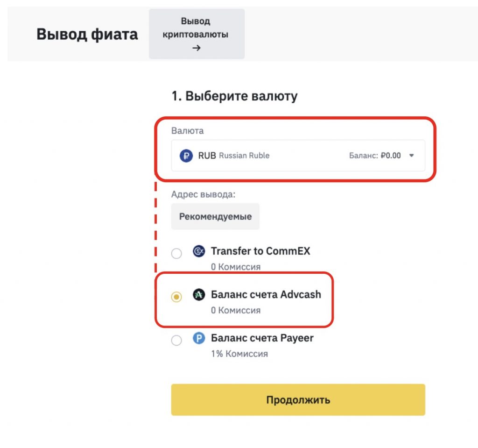Choose the Баланс счета Payeer radio button
Viewport: 478px width, 448px height.
pos(176,341)
